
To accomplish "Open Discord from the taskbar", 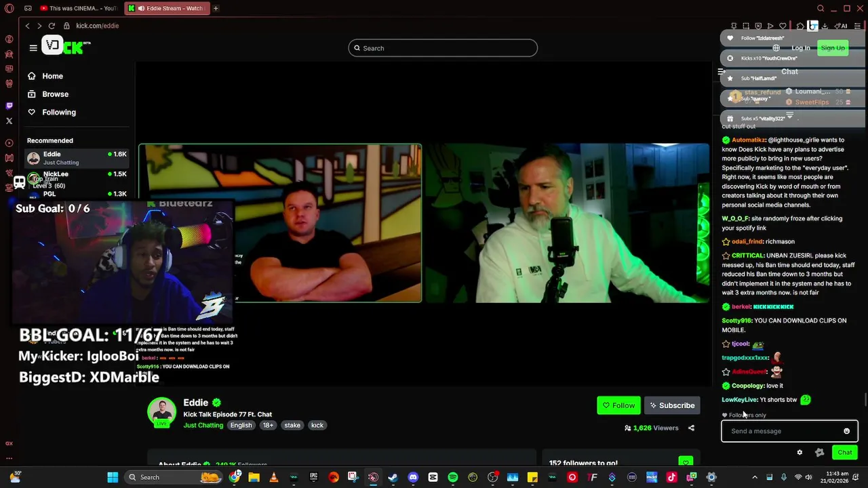I will 413,477.
